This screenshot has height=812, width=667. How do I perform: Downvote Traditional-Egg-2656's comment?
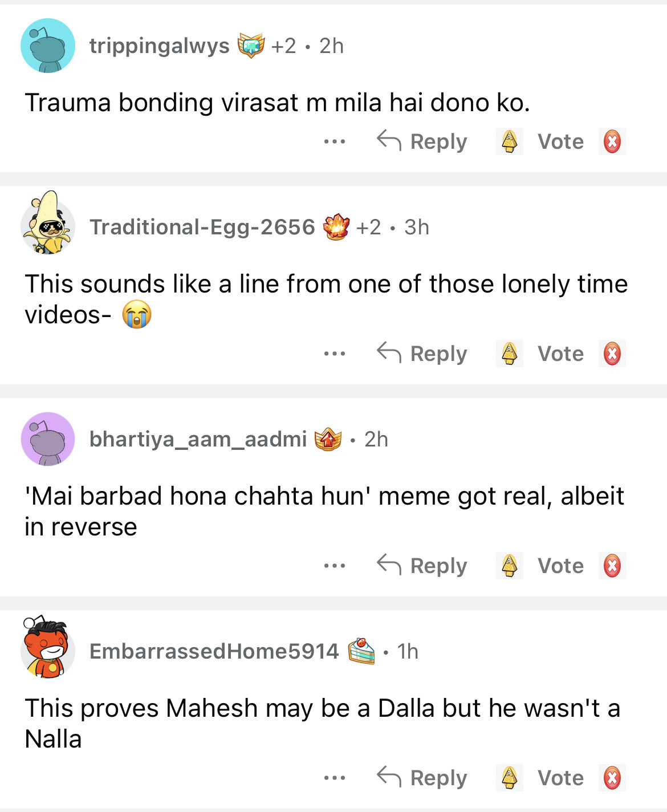pyautogui.click(x=612, y=354)
